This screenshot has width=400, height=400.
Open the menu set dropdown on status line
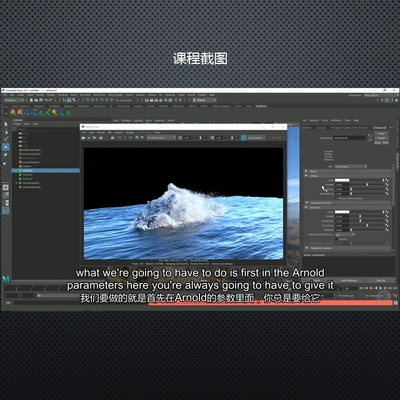[x=14, y=100]
